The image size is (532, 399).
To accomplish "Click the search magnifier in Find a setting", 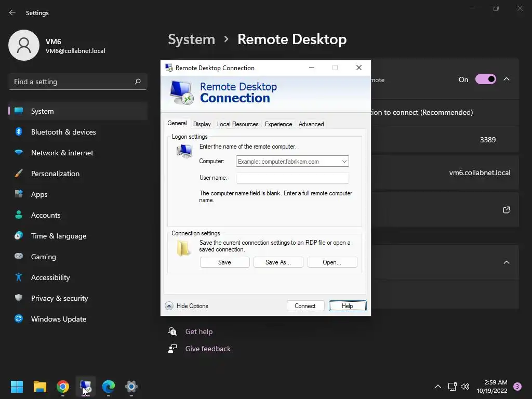I will click(137, 82).
